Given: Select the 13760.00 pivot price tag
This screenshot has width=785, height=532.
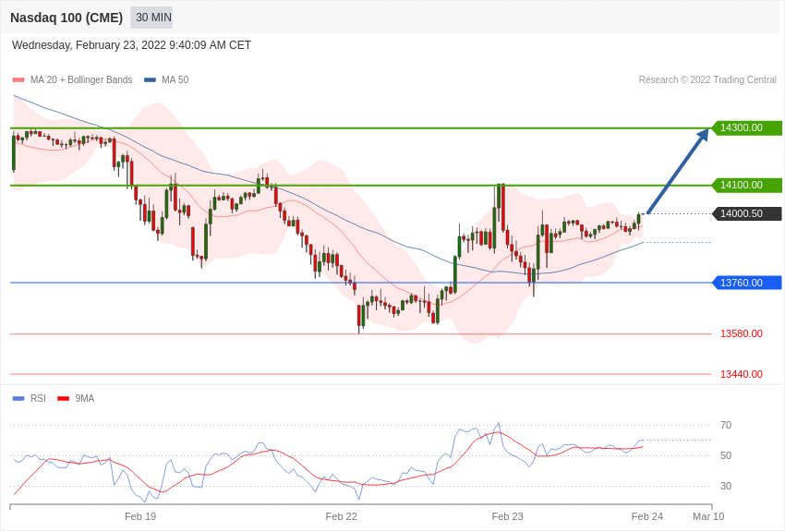Looking at the screenshot, I should point(746,283).
